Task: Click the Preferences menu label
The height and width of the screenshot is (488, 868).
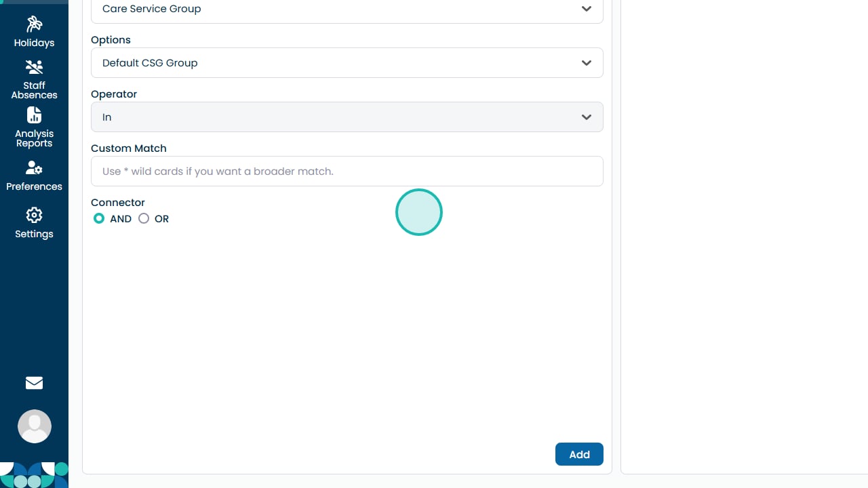Action: click(34, 186)
